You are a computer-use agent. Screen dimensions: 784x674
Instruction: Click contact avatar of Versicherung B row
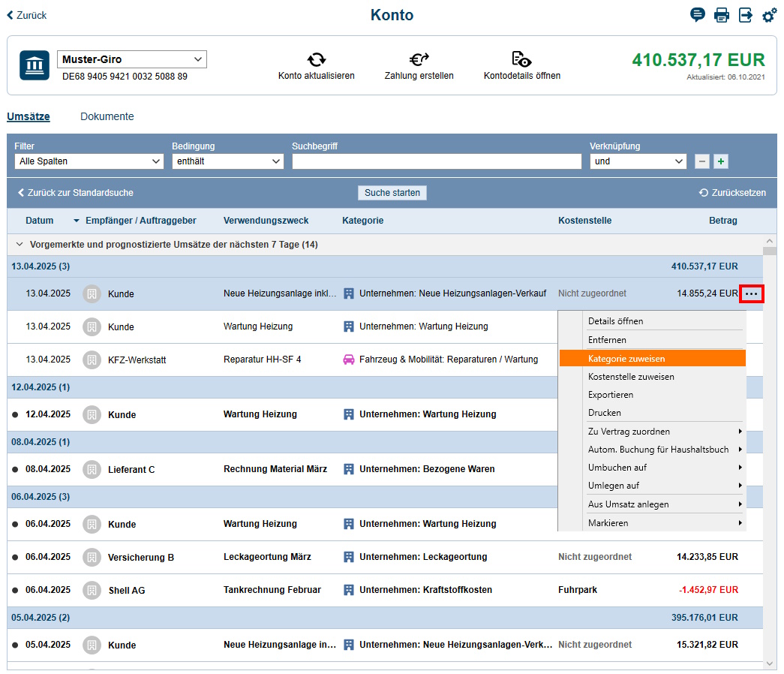click(92, 557)
